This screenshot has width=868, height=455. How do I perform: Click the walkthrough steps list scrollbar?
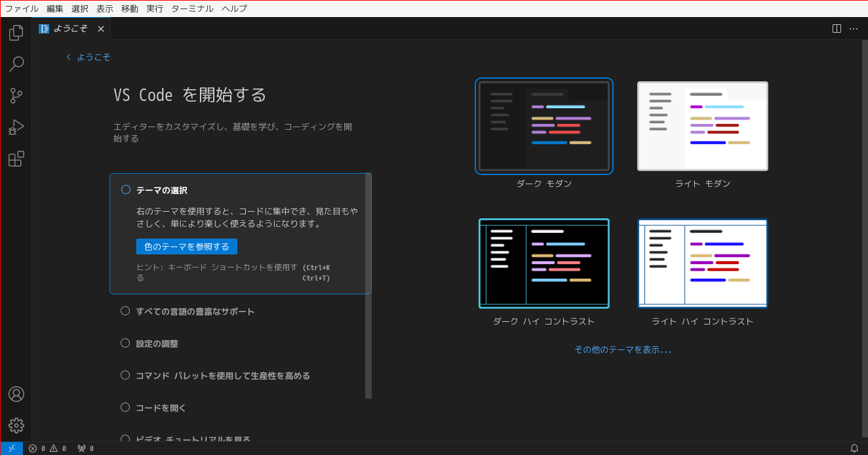tap(368, 285)
